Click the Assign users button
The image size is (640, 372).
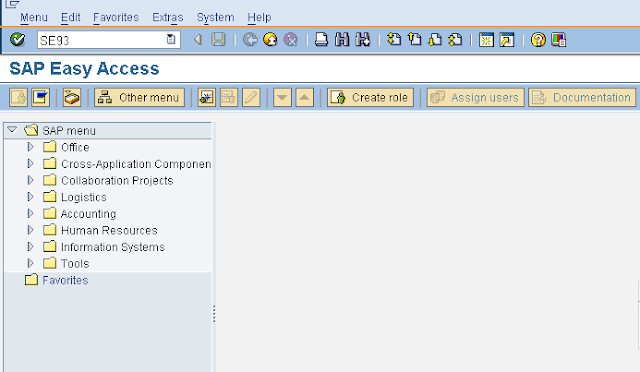(x=476, y=98)
